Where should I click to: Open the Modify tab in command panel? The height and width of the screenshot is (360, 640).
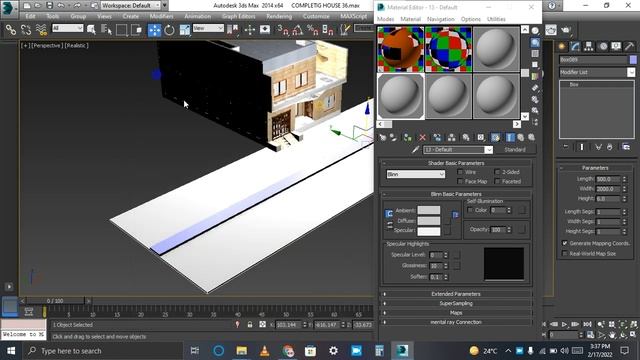coord(576,47)
